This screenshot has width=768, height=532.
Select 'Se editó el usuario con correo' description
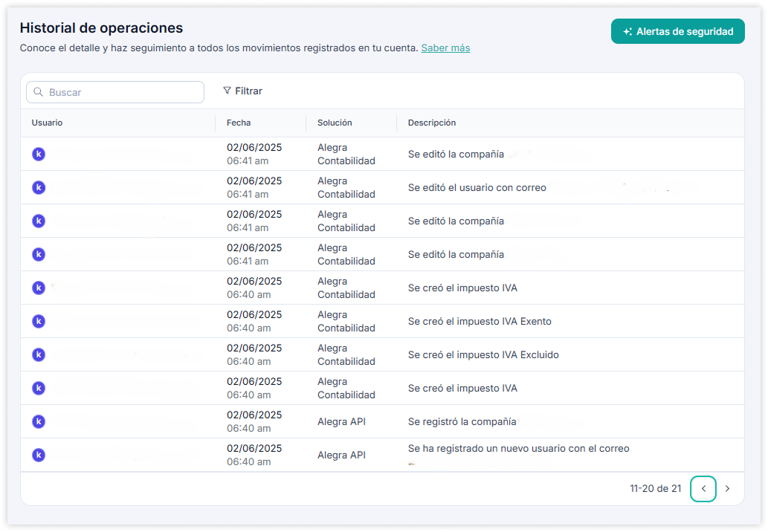(x=477, y=187)
